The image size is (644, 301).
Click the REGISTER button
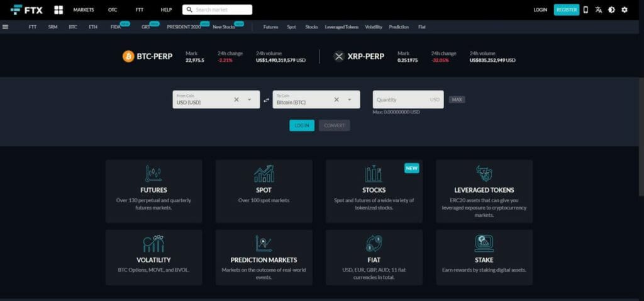tap(567, 10)
